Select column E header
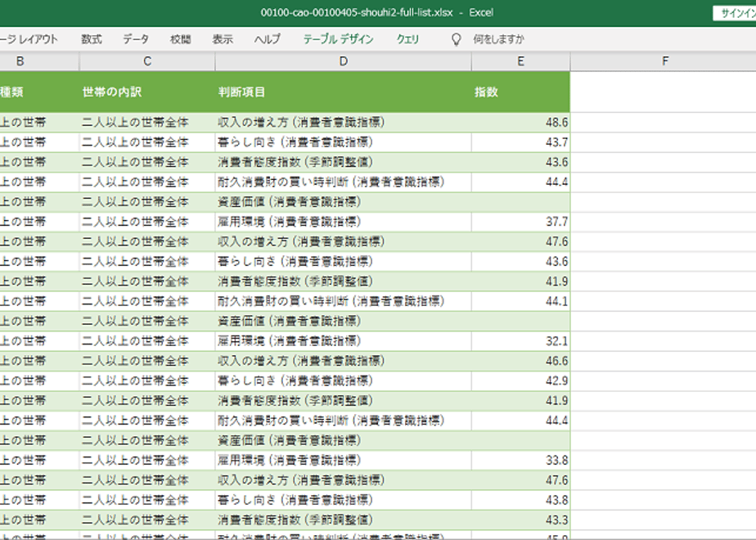This screenshot has height=540, width=756. point(520,61)
